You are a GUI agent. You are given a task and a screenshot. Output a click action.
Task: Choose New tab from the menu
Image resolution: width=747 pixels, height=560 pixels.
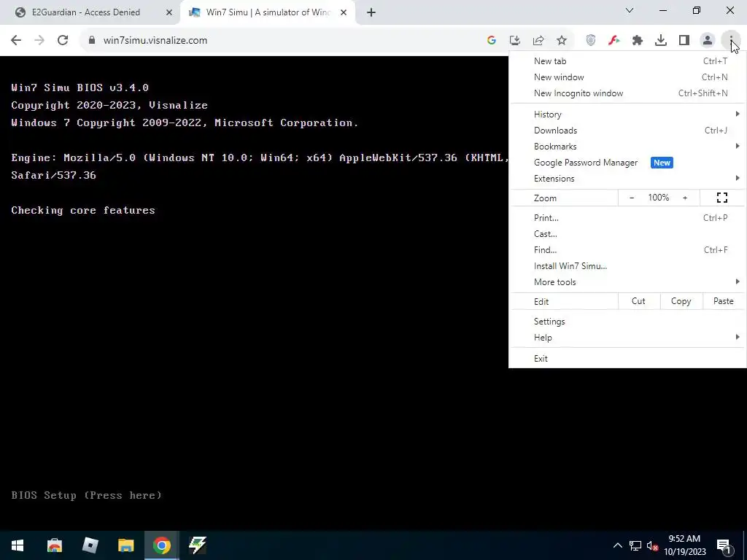point(627,61)
